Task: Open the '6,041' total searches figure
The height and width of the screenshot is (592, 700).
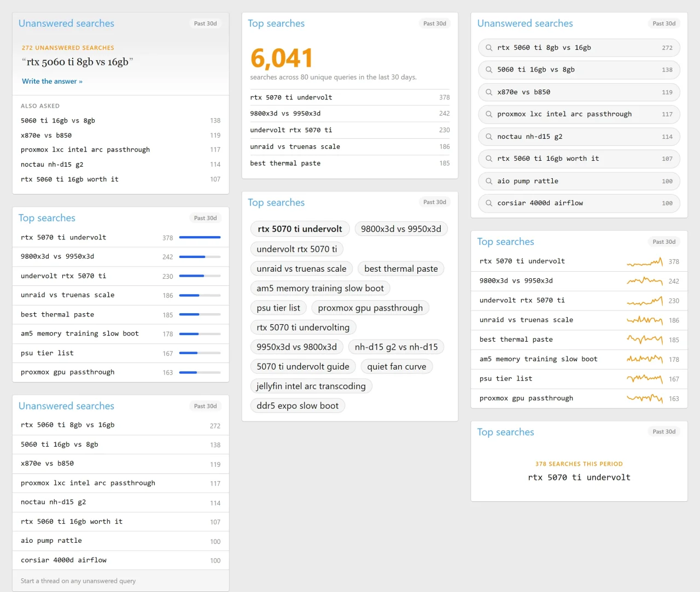Action: pos(282,58)
